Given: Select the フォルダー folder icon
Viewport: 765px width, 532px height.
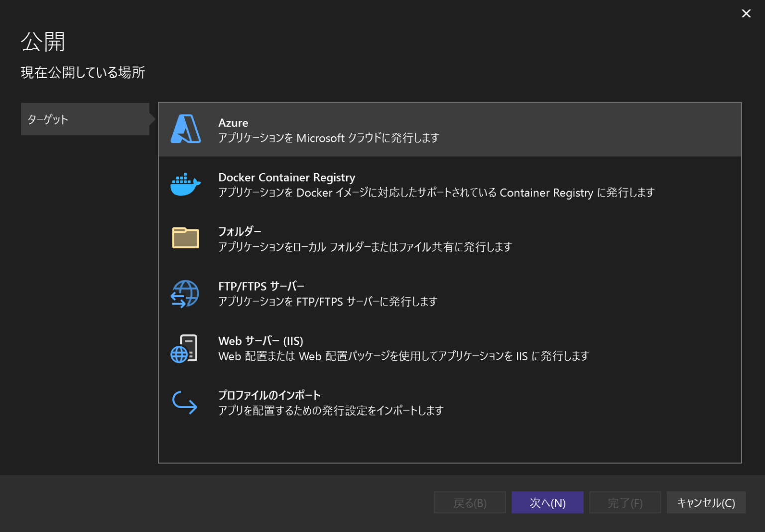Looking at the screenshot, I should (x=185, y=238).
